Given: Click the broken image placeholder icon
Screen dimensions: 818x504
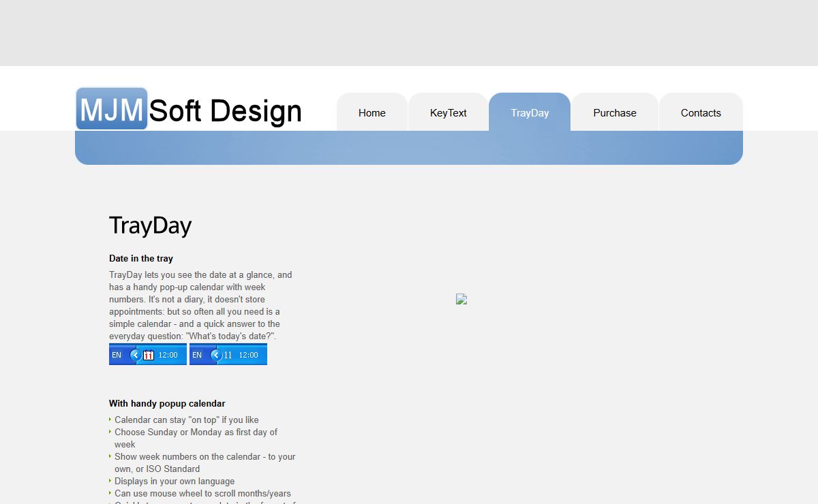Looking at the screenshot, I should [x=461, y=299].
